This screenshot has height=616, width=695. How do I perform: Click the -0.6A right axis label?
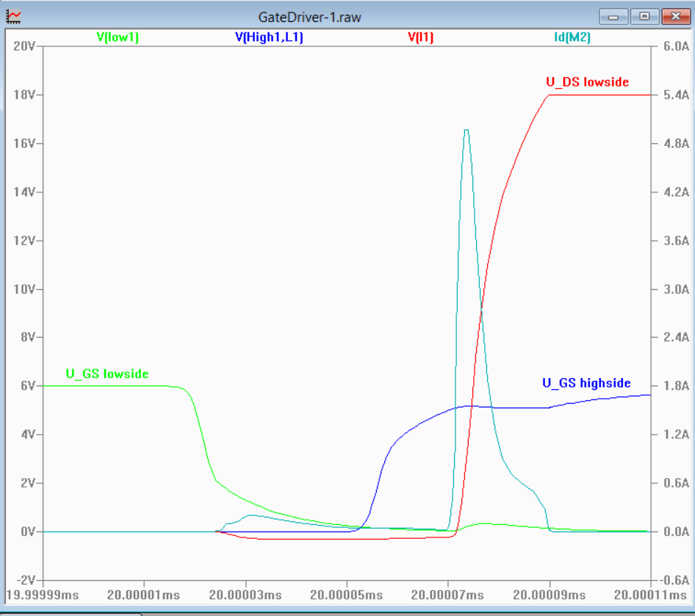click(x=674, y=580)
